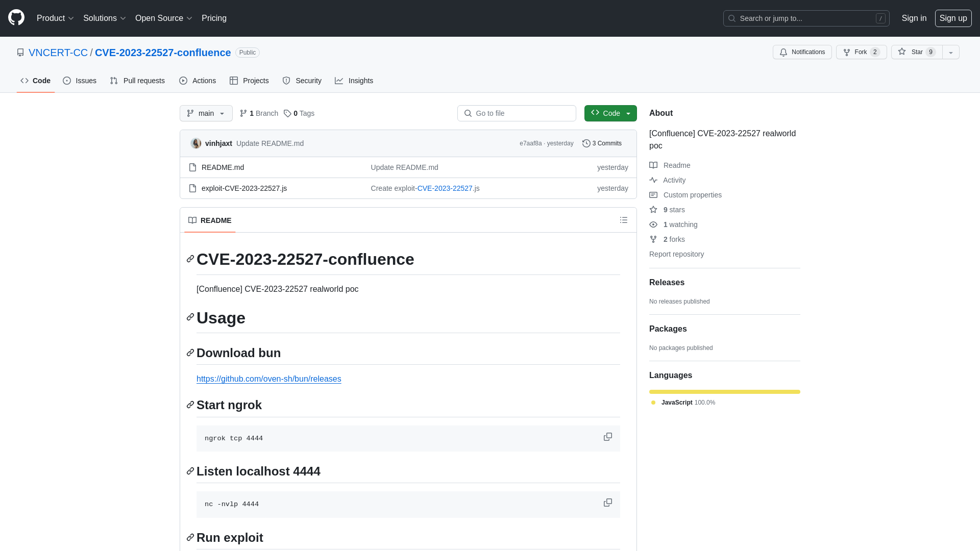The image size is (980, 551).
Task: Click the repository book icon near VNCERT-CC
Action: point(20,53)
